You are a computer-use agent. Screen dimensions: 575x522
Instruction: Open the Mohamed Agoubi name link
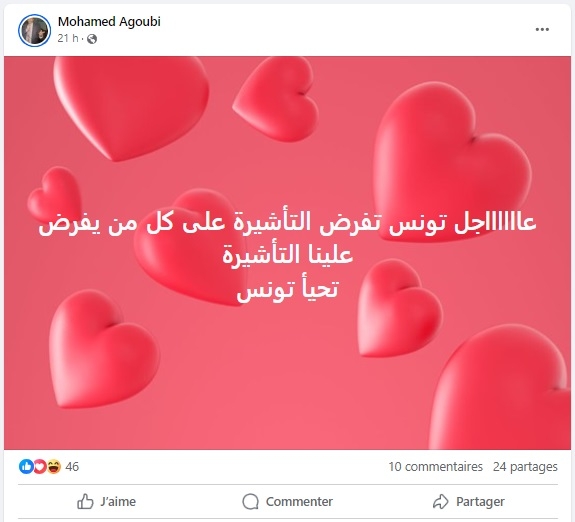click(x=109, y=22)
